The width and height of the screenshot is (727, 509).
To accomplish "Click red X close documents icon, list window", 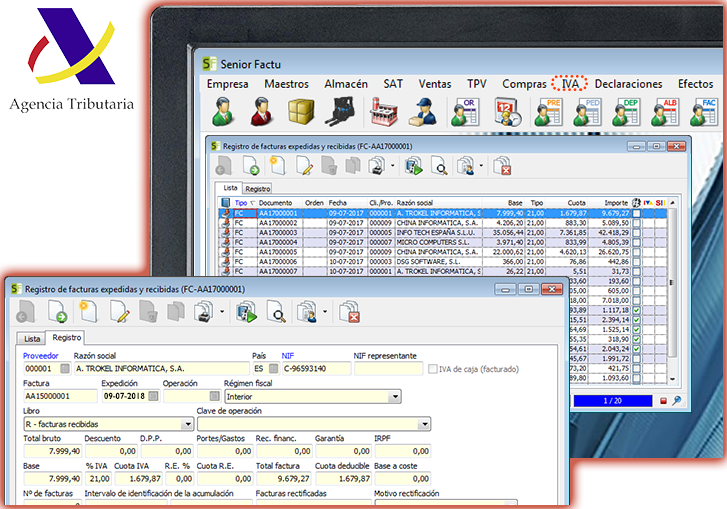I will 502,166.
